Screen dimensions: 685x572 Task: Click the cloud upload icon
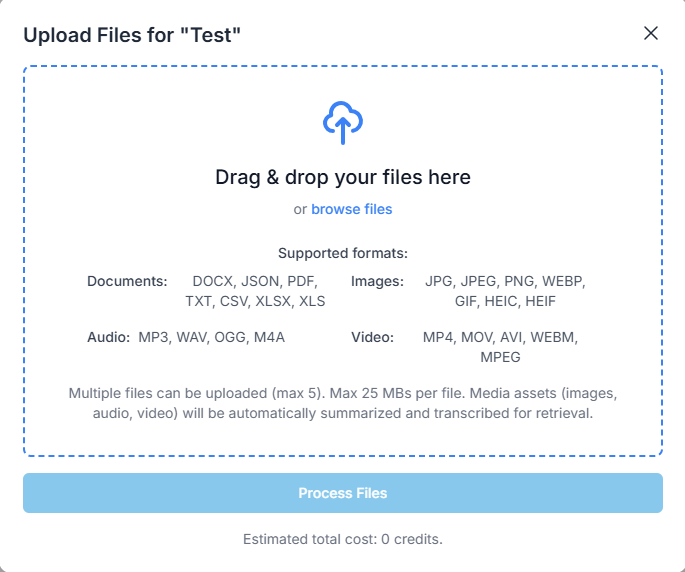(343, 122)
